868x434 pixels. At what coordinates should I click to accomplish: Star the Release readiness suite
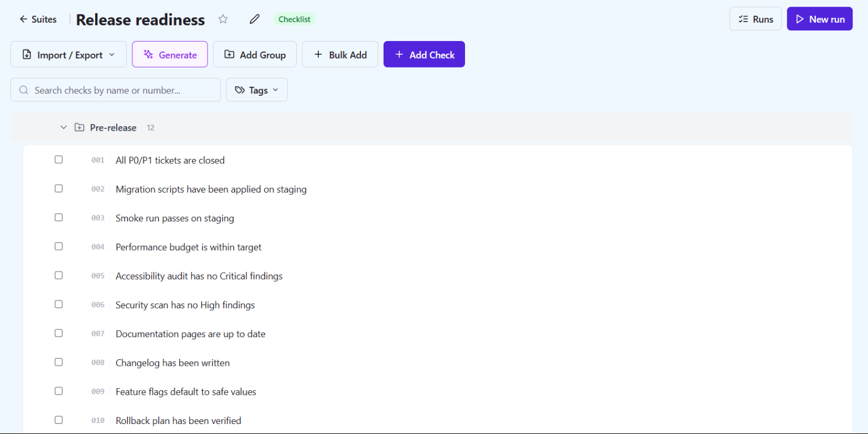223,19
